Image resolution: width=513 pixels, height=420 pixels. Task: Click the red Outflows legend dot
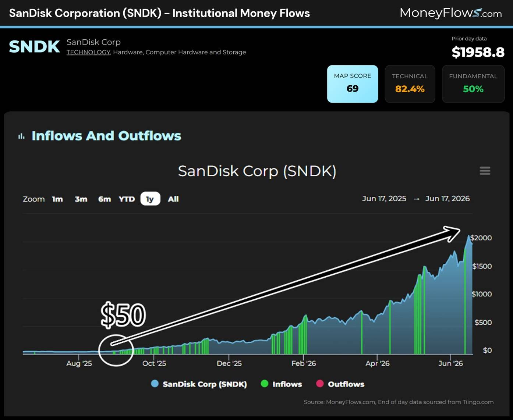(320, 384)
